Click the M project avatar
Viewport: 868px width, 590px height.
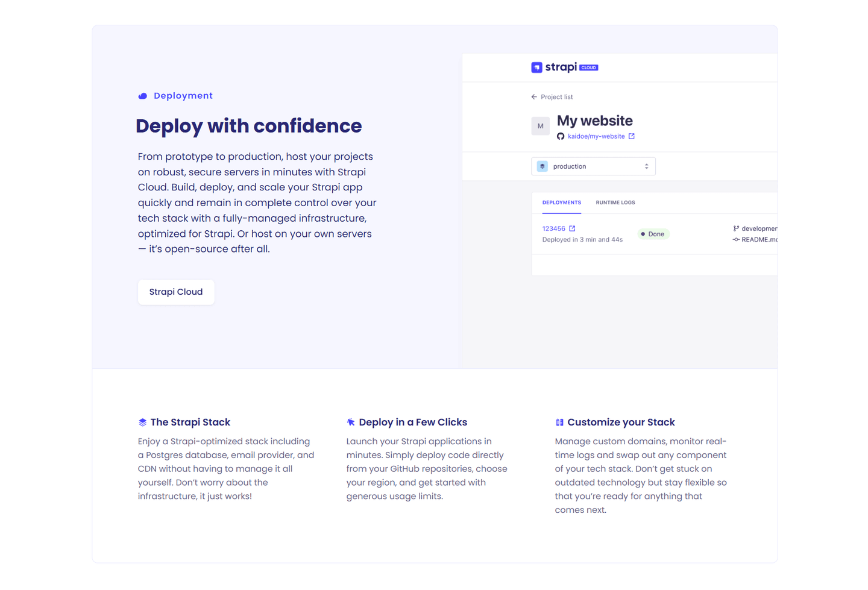(540, 126)
